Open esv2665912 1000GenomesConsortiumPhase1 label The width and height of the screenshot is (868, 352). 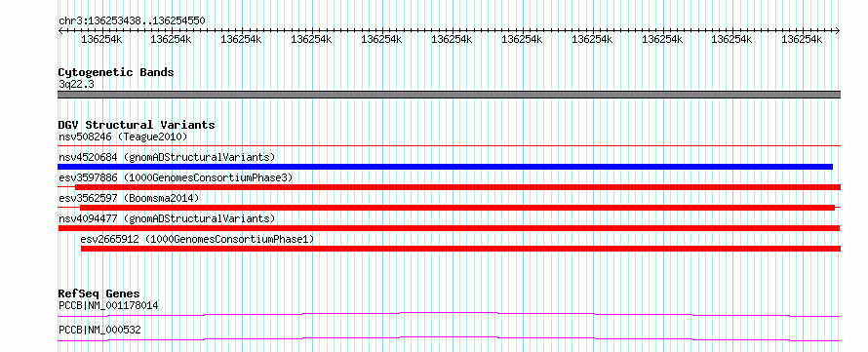(x=197, y=239)
